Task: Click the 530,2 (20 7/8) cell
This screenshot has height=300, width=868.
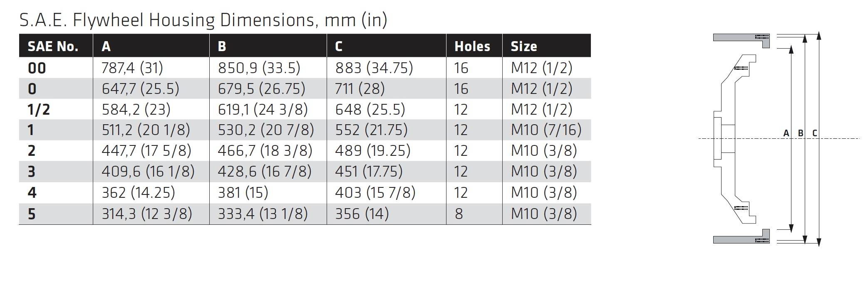Action: click(x=266, y=130)
